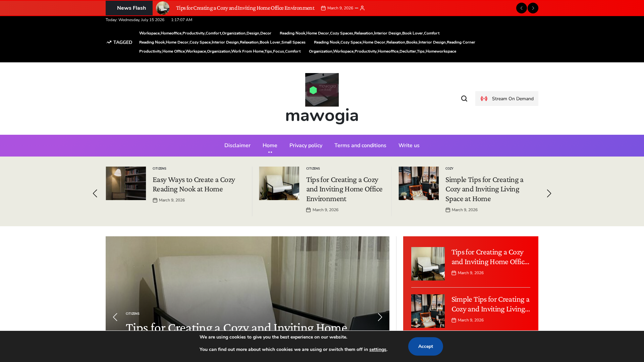Click right arrow on the main featured slider
Image resolution: width=644 pixels, height=362 pixels.
coord(380,317)
